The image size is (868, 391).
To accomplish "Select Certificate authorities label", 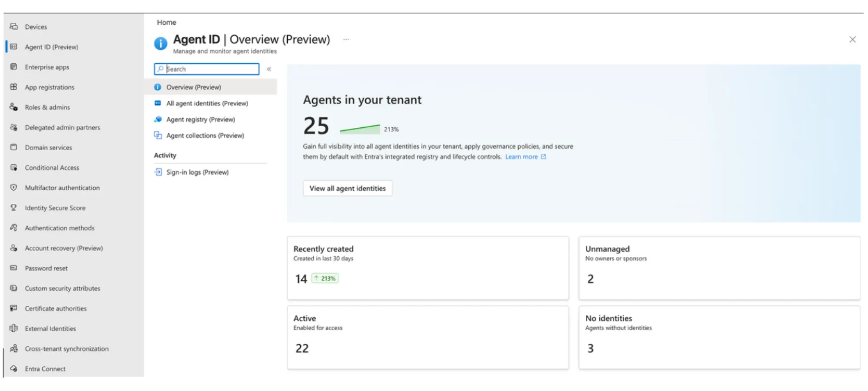I will [56, 308].
